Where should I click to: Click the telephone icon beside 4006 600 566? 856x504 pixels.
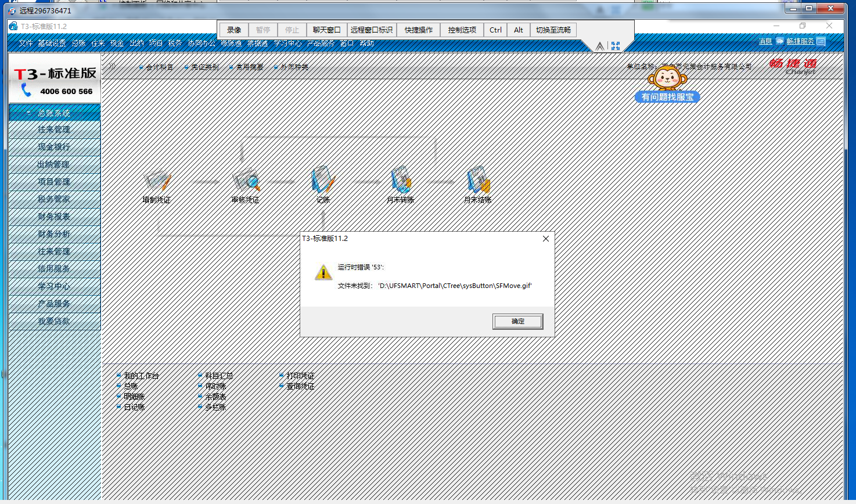tap(26, 90)
